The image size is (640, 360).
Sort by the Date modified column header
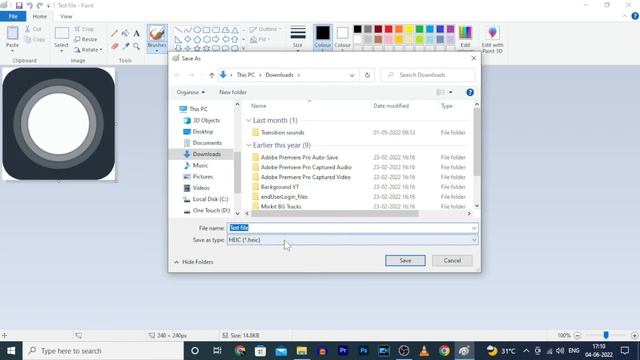pos(391,106)
